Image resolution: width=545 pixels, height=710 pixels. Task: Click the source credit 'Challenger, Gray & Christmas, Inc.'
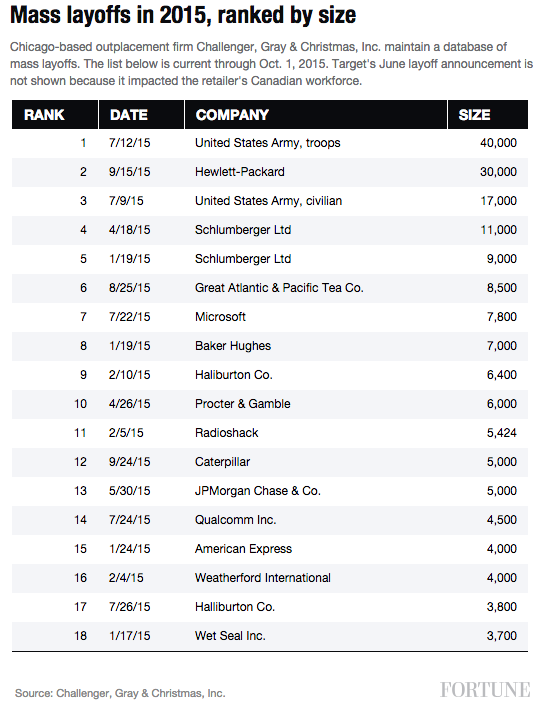[x=141, y=694]
